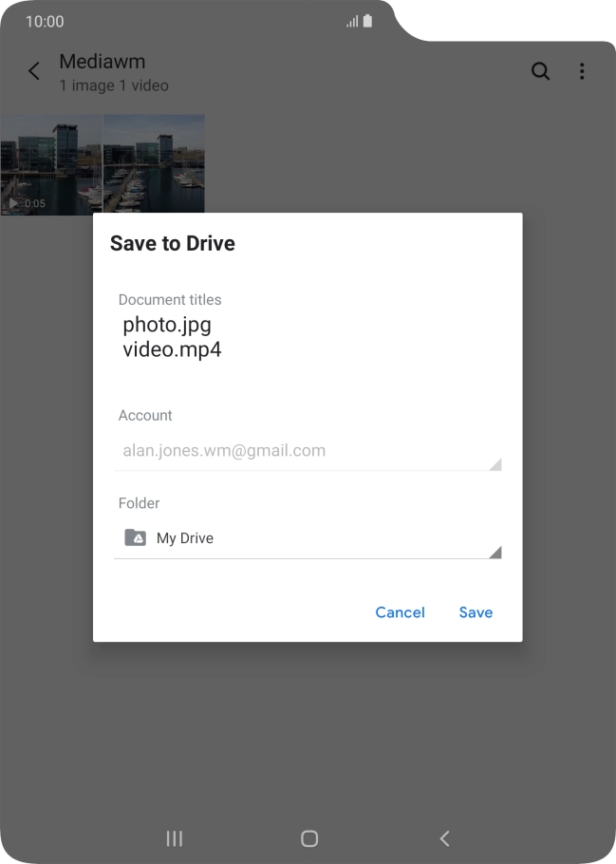Open search in the Mediawm album
Viewport: 616px width, 864px height.
[540, 71]
